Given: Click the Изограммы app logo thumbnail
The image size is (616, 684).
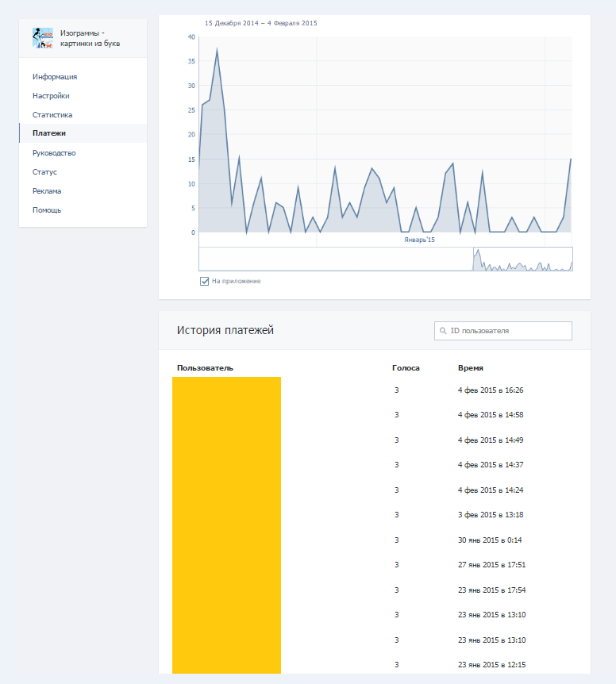Looking at the screenshot, I should [42, 38].
